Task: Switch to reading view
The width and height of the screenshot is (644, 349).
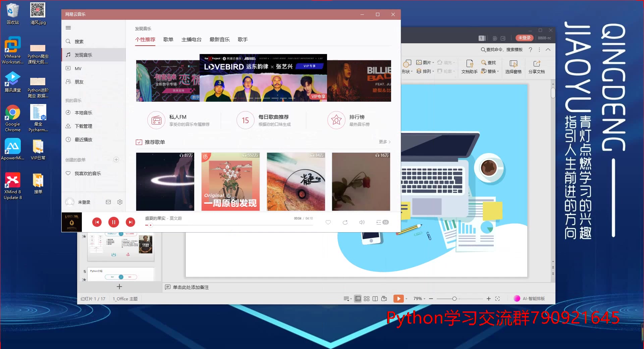Action: 375,299
